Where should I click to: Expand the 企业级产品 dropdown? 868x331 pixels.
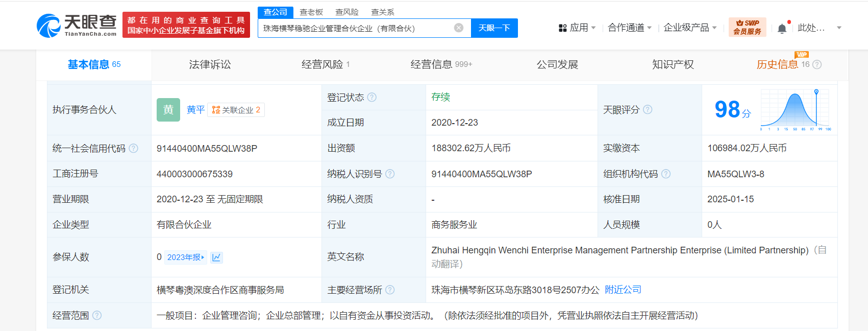click(690, 28)
